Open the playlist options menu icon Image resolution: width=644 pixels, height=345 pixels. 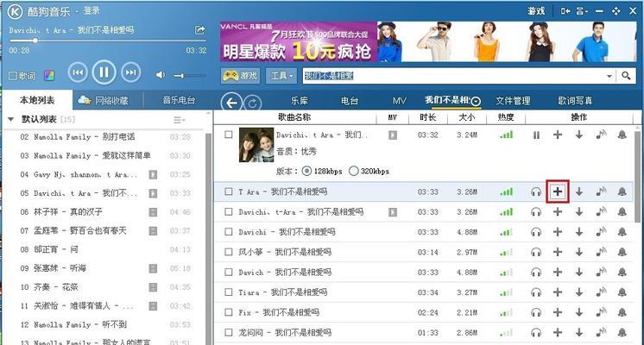tap(179, 120)
